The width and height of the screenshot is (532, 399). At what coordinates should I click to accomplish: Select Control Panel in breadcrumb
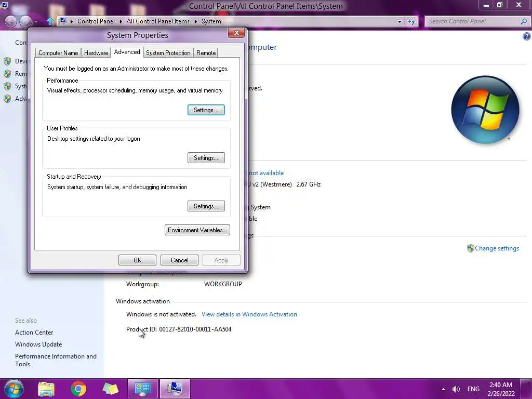click(96, 21)
